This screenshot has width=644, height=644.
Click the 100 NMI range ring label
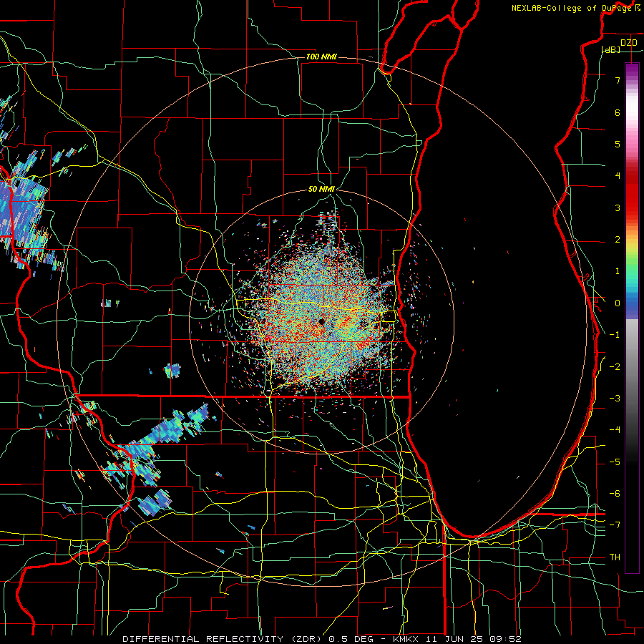point(321,57)
